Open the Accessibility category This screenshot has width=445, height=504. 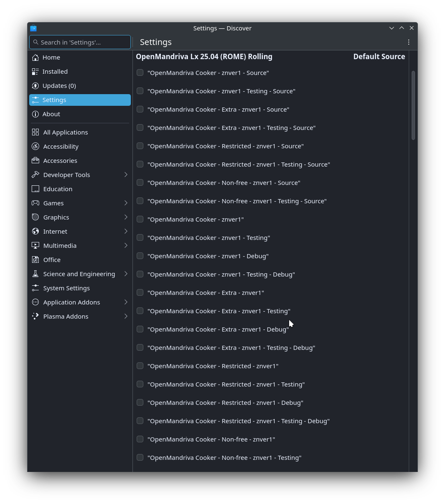(x=80, y=147)
